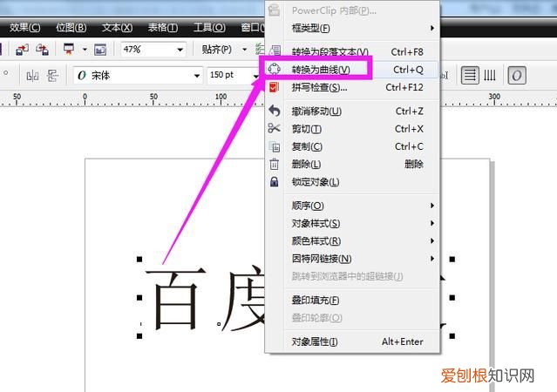
Task: Open the 效果(C) menu
Action: pos(25,27)
